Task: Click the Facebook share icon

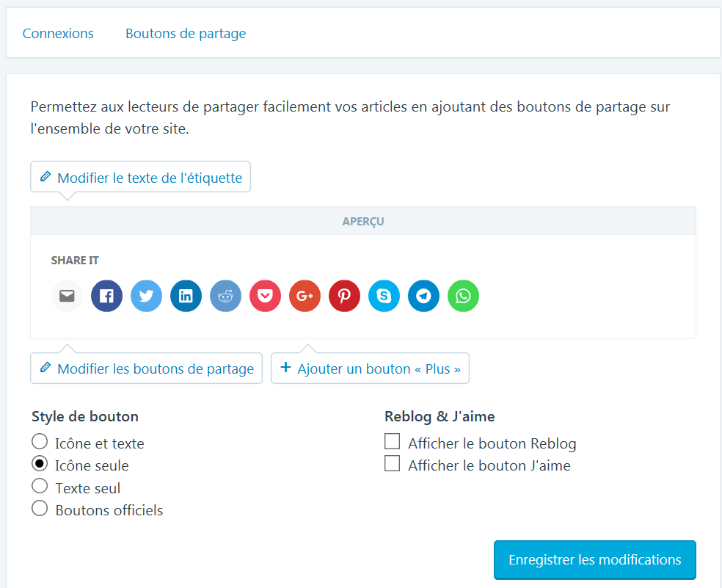Action: coord(106,296)
